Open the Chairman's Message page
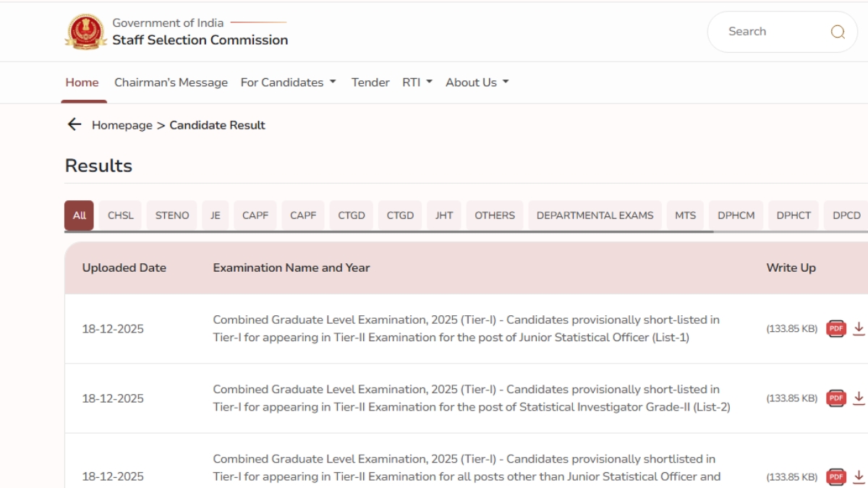 [171, 82]
